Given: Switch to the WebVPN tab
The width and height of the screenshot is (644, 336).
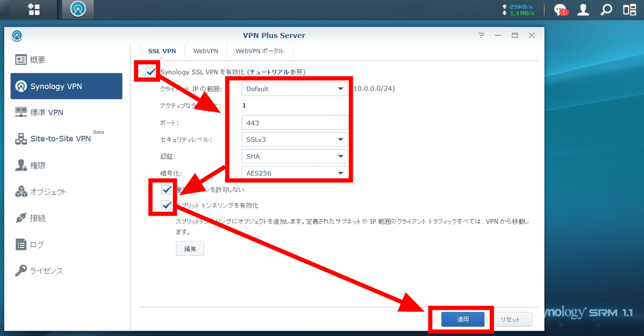Looking at the screenshot, I should 206,51.
